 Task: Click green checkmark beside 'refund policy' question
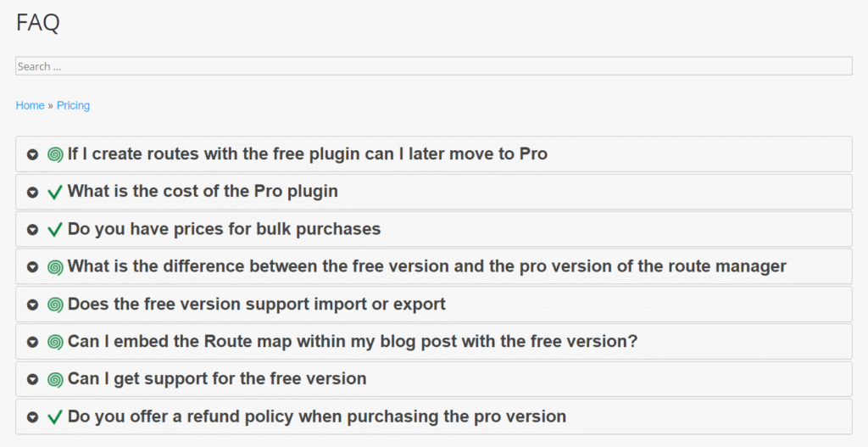click(x=55, y=417)
